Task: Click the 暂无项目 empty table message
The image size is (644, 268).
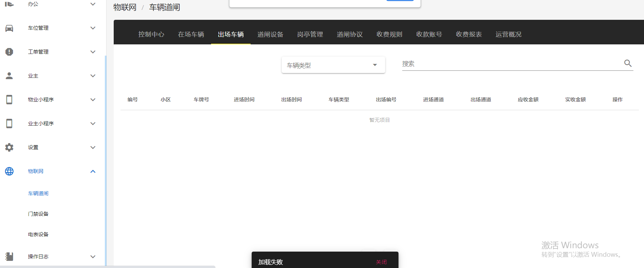Action: pos(380,120)
